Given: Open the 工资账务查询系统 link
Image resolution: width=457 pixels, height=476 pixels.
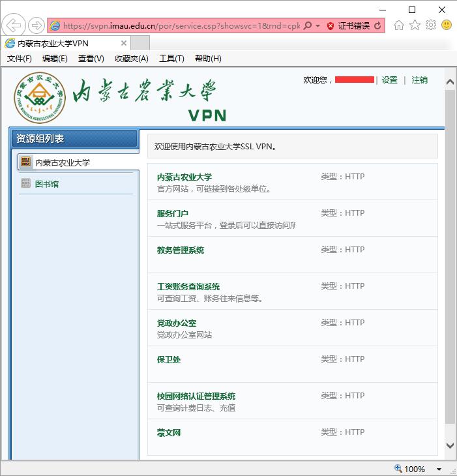Looking at the screenshot, I should point(188,286).
